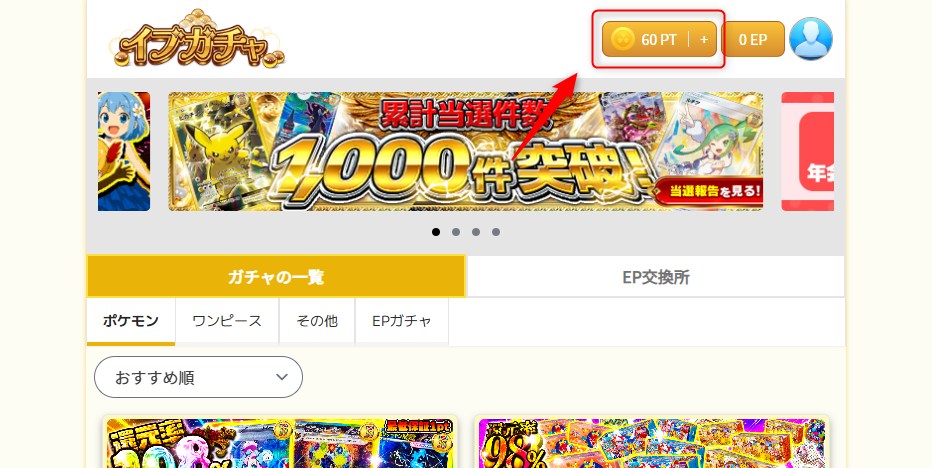Open the 98% gacha thumbnail on right

pyautogui.click(x=653, y=442)
